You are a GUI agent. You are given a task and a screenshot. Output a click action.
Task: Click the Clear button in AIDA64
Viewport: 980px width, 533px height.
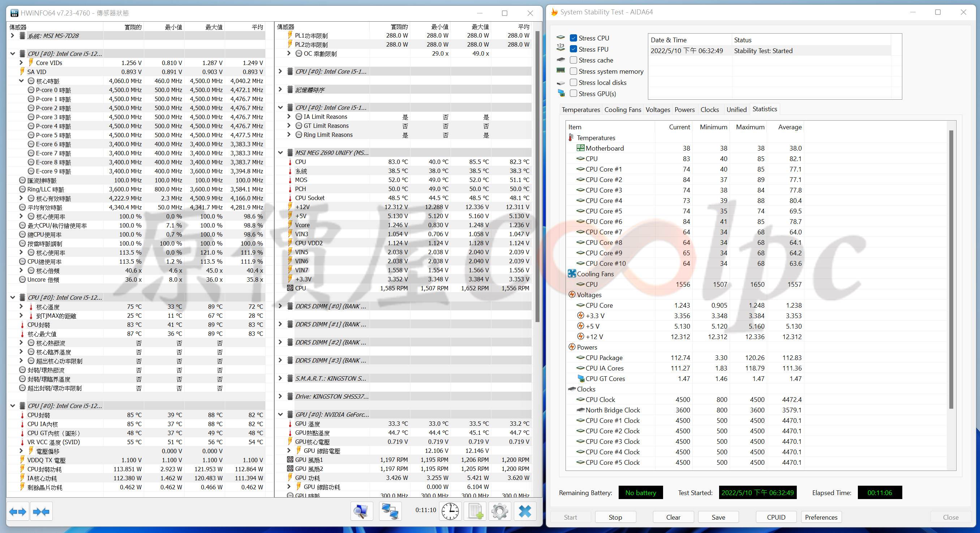[x=673, y=517]
